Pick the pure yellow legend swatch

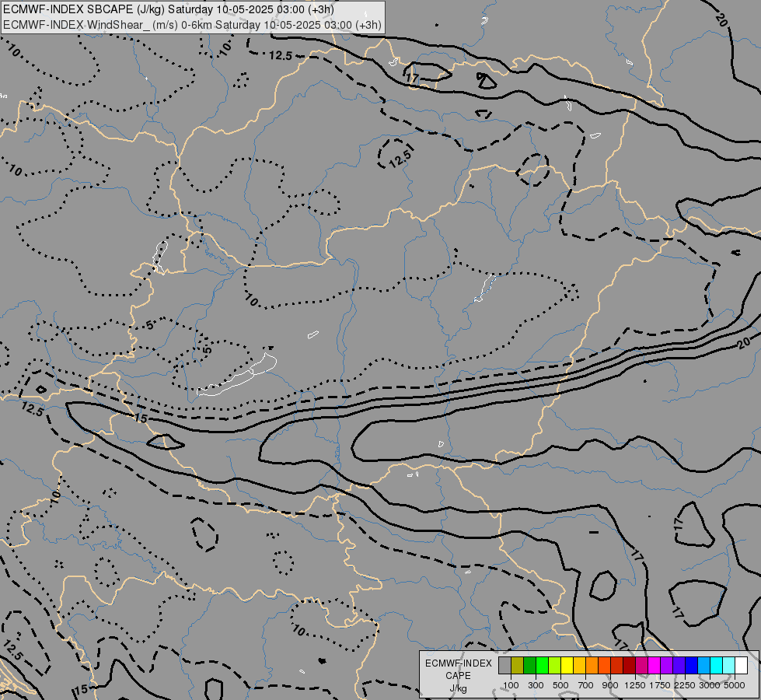pyautogui.click(x=567, y=665)
